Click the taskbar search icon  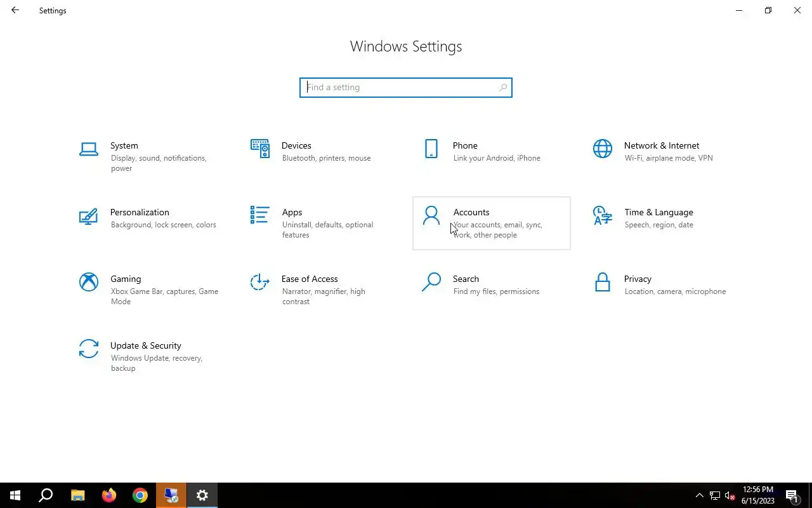(x=46, y=495)
